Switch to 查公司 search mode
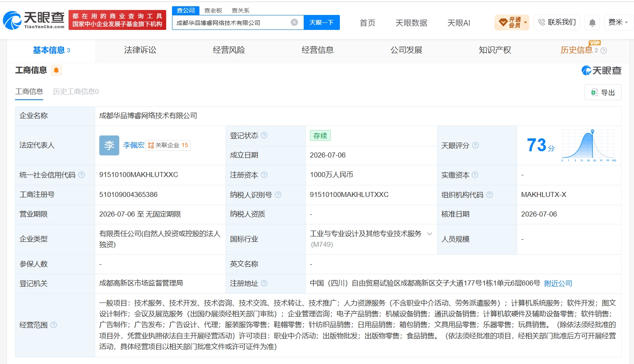 tap(186, 10)
